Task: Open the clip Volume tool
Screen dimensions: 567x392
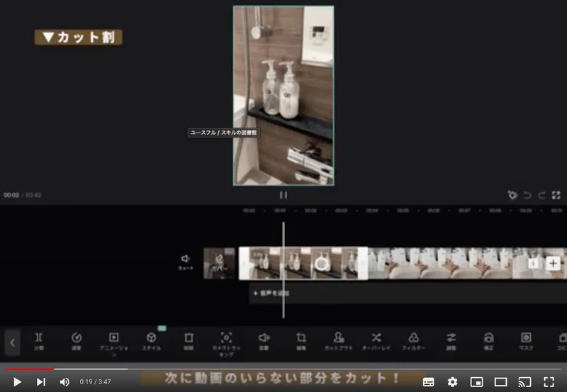Action: click(264, 341)
